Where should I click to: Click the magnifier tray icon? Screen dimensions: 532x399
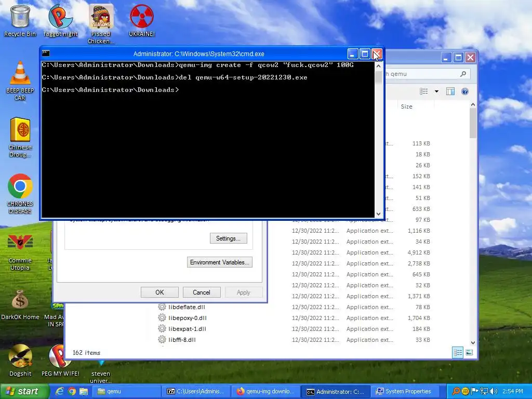click(456, 391)
